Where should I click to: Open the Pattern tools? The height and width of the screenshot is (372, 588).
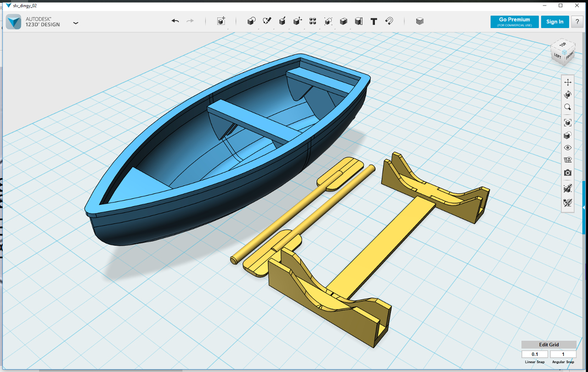click(313, 21)
